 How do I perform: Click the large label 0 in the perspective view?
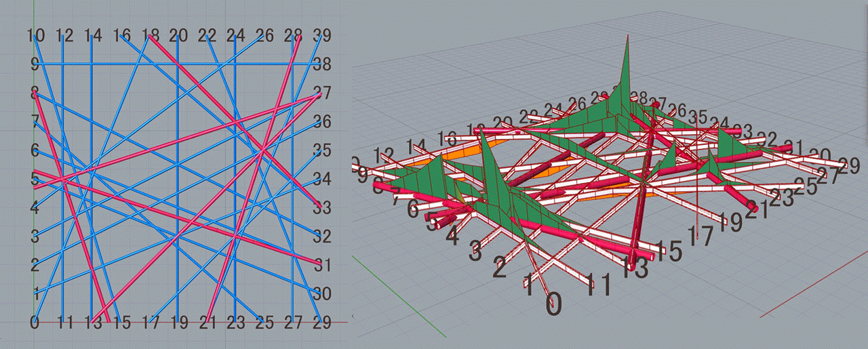point(554,304)
